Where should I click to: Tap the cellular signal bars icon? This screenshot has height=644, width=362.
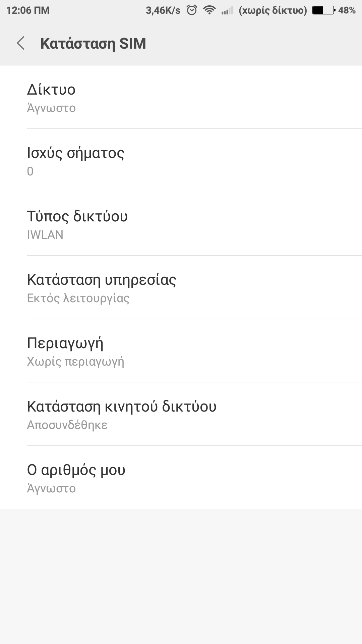click(x=227, y=11)
